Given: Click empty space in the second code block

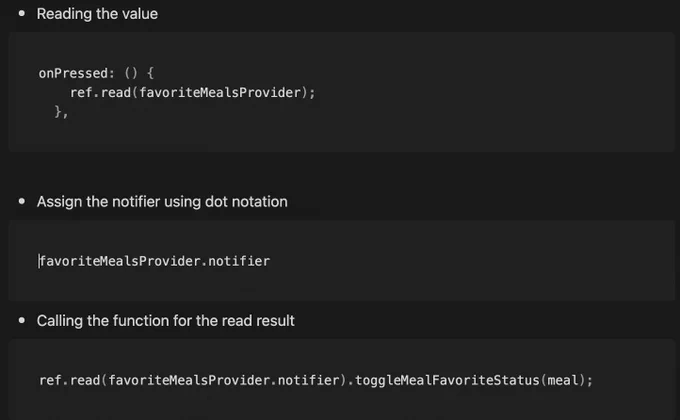Looking at the screenshot, I should pos(477,260).
